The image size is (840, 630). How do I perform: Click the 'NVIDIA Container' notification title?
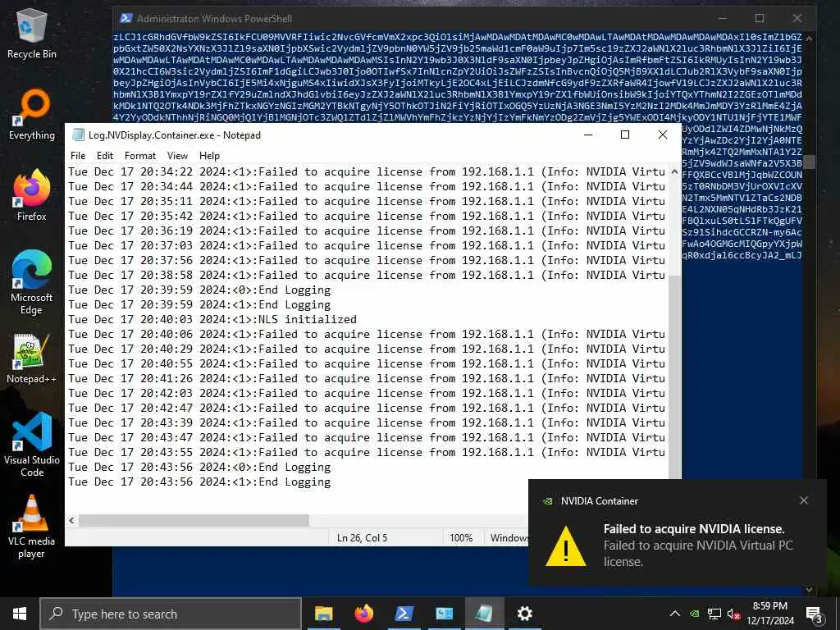click(x=600, y=501)
